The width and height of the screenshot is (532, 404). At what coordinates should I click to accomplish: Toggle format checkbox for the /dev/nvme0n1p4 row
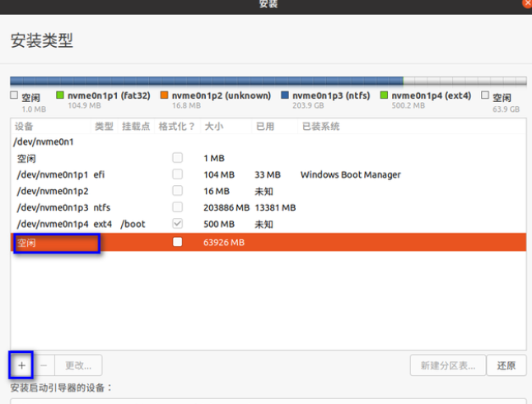177,224
